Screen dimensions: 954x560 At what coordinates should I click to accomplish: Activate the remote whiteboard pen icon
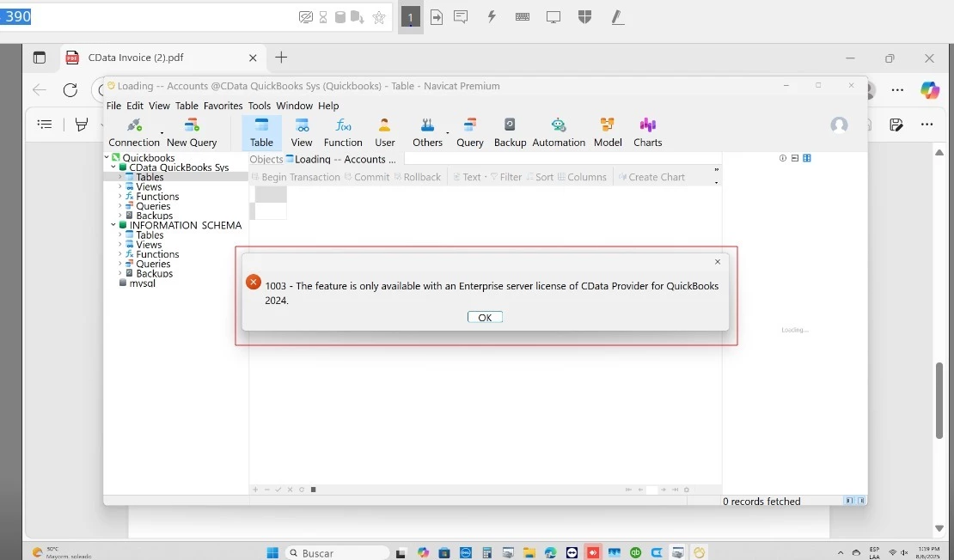(618, 17)
